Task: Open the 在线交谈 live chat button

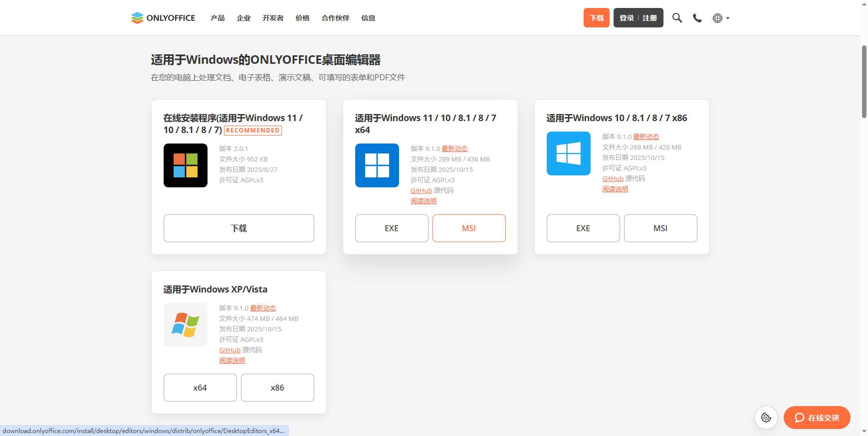Action: (x=817, y=418)
